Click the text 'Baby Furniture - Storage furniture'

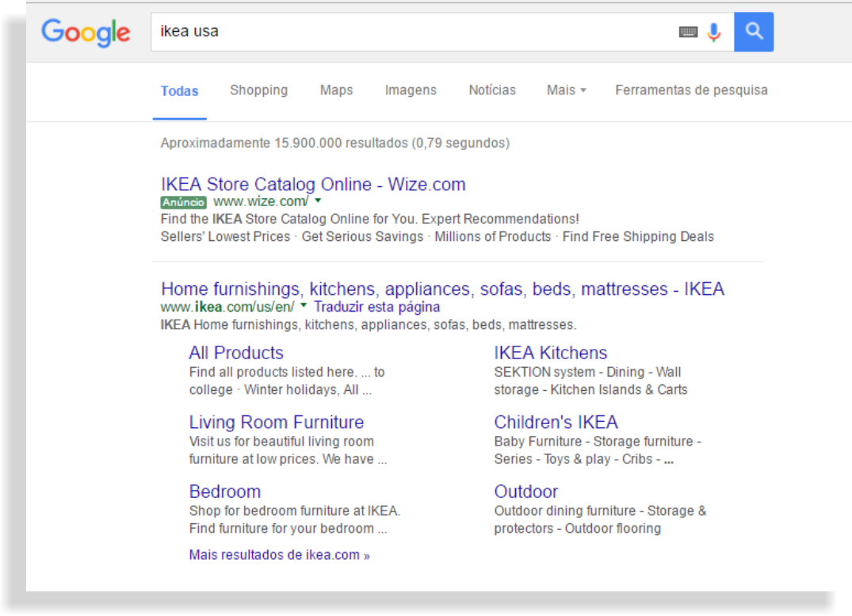594,442
